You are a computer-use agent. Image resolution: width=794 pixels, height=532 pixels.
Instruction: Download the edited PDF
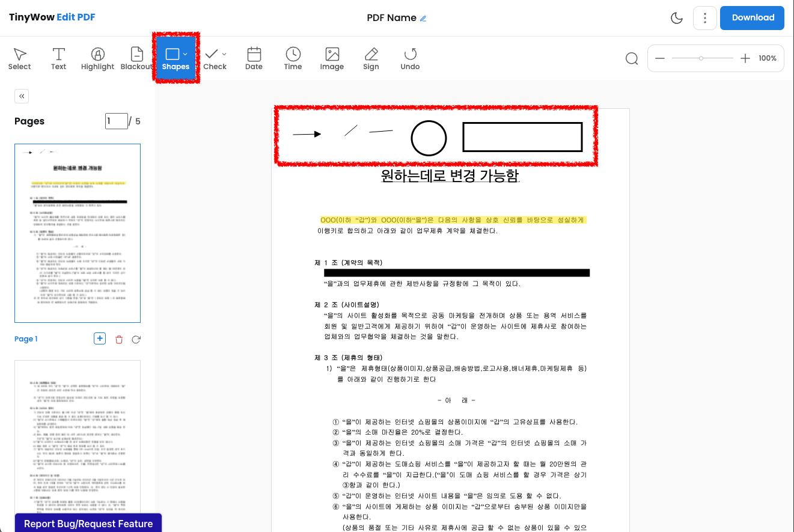pos(752,18)
